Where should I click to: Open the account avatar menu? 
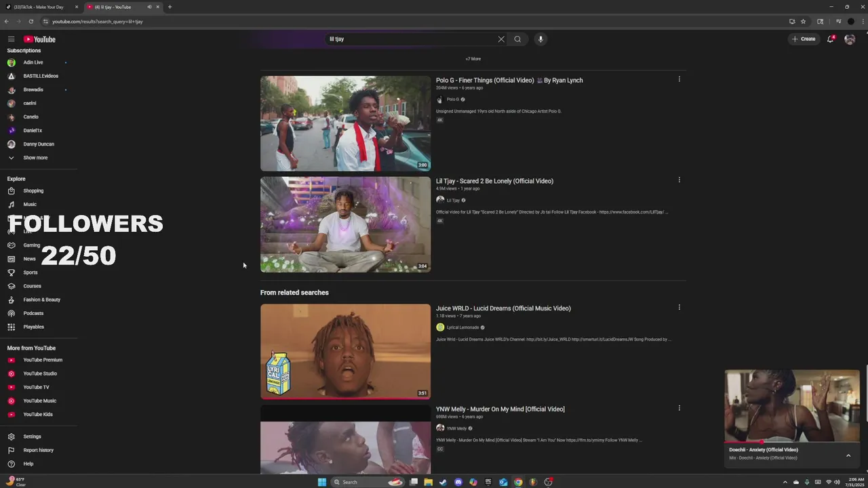point(850,39)
